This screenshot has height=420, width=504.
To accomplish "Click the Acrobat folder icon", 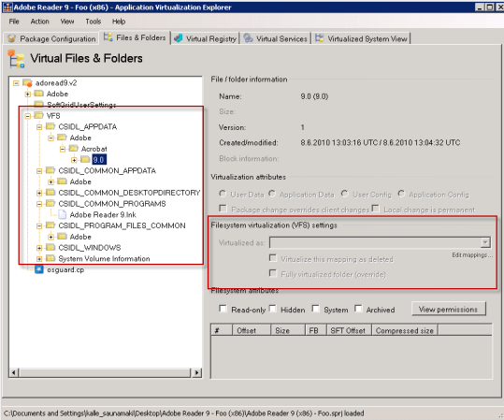I will pos(74,149).
